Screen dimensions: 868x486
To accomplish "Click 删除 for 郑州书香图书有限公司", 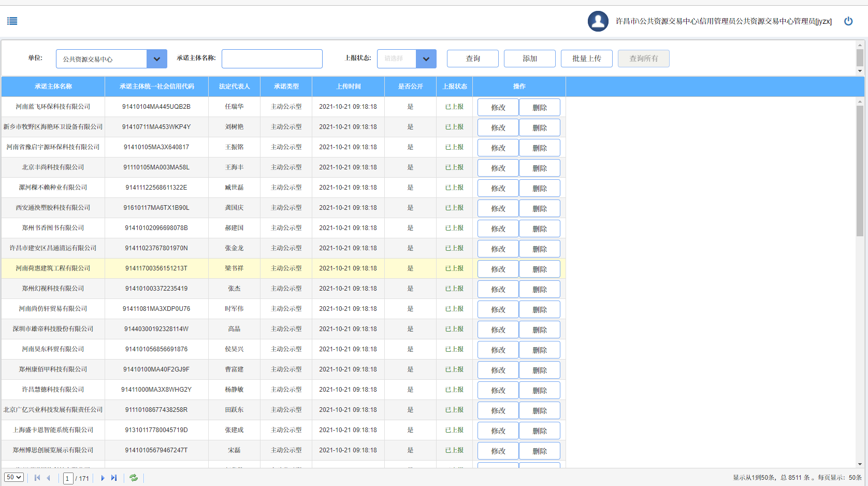I will pyautogui.click(x=540, y=228).
